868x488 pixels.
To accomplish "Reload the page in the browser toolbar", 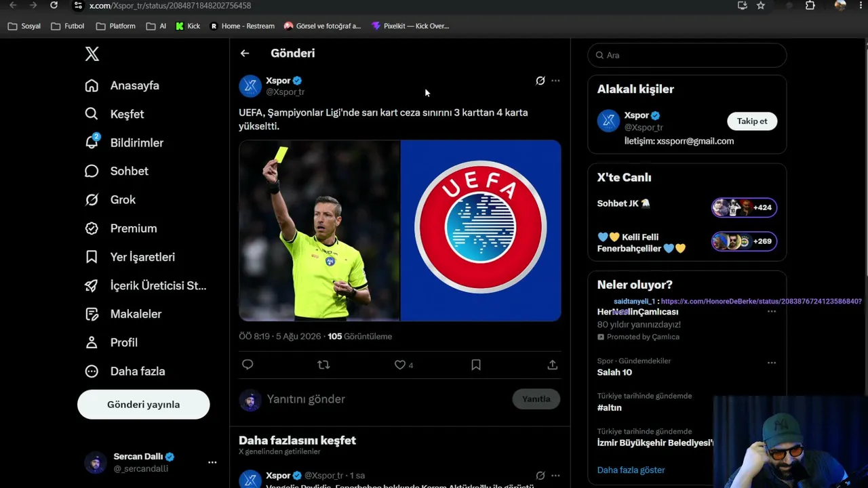I will click(x=54, y=5).
